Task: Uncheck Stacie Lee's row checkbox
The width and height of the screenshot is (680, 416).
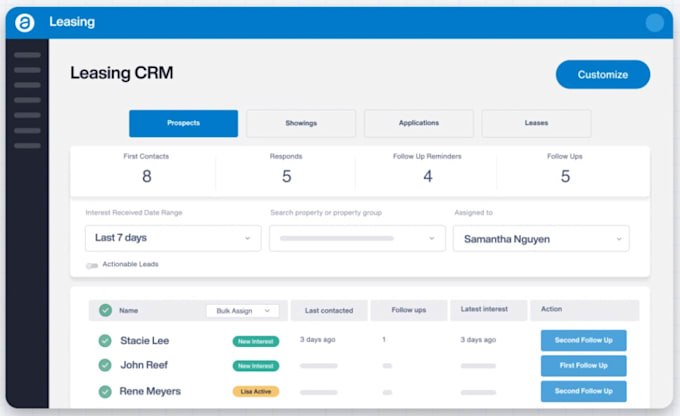Action: pyautogui.click(x=105, y=340)
